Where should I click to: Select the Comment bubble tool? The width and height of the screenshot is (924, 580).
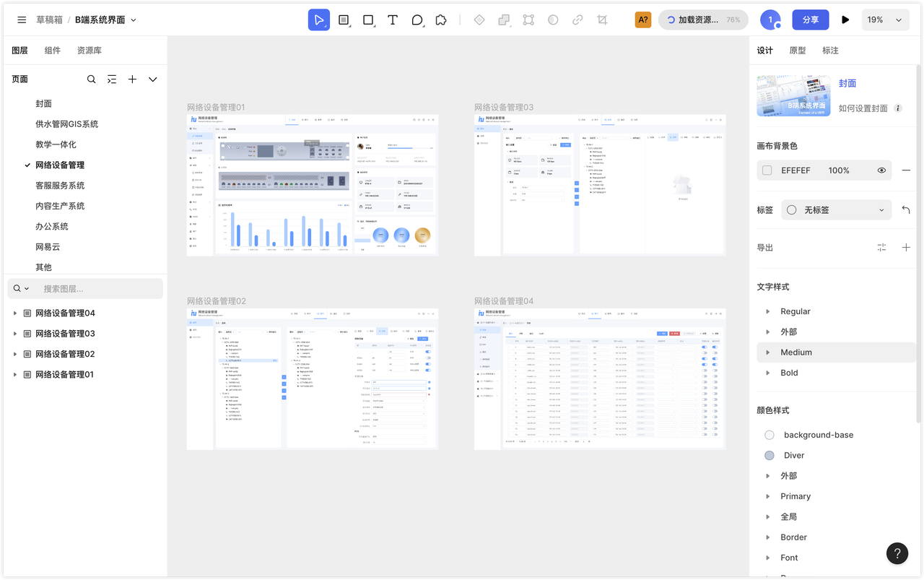[417, 20]
